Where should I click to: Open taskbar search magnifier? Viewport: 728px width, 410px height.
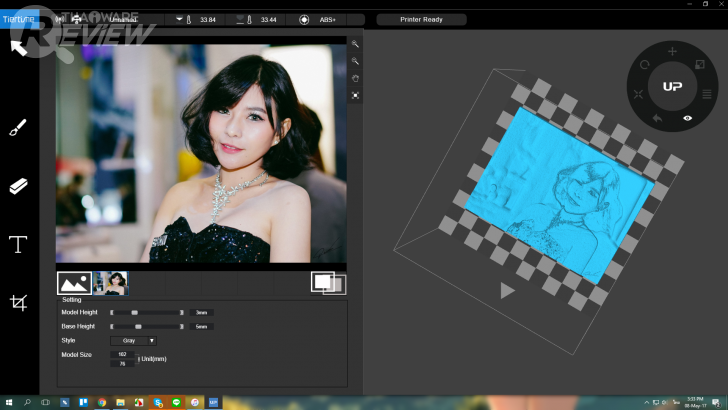[27, 403]
